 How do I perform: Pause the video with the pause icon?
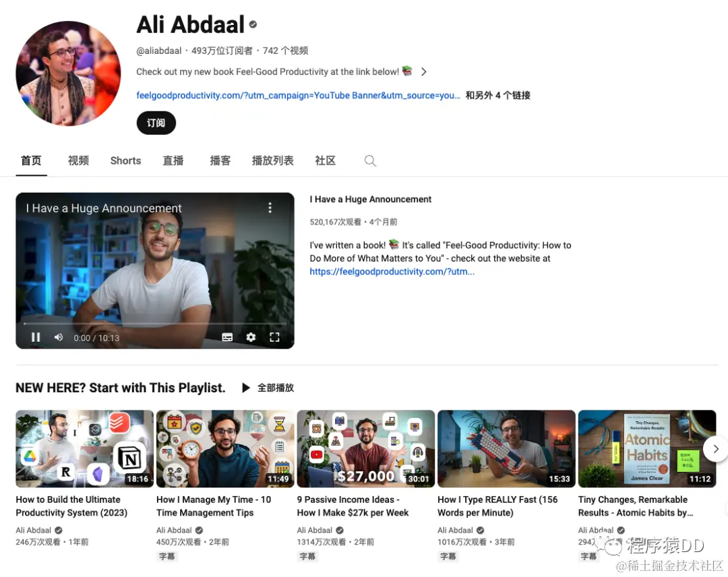(x=36, y=338)
